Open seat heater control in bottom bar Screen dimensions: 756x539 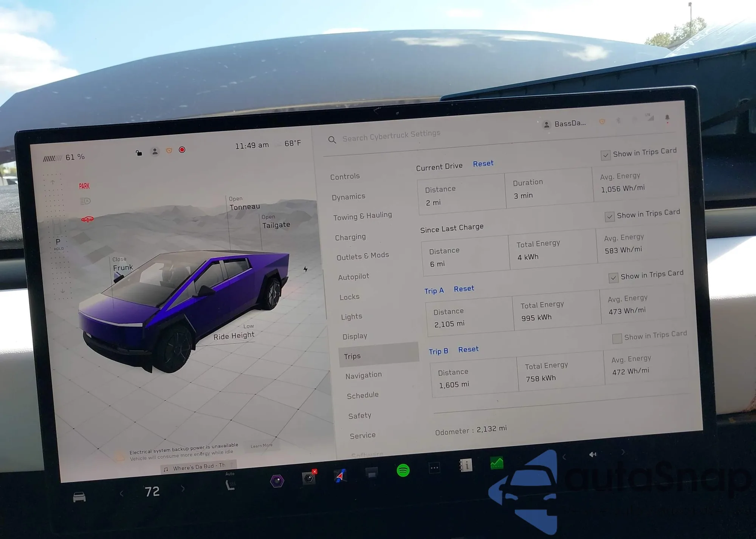230,484
